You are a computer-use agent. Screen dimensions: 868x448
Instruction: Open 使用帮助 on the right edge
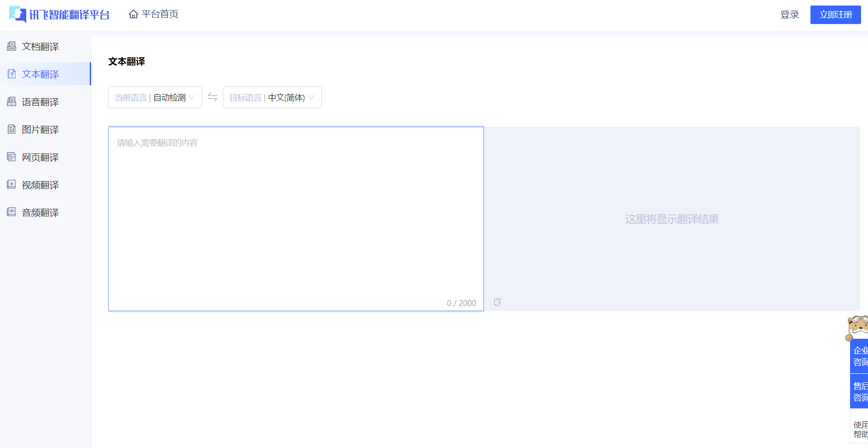click(859, 429)
